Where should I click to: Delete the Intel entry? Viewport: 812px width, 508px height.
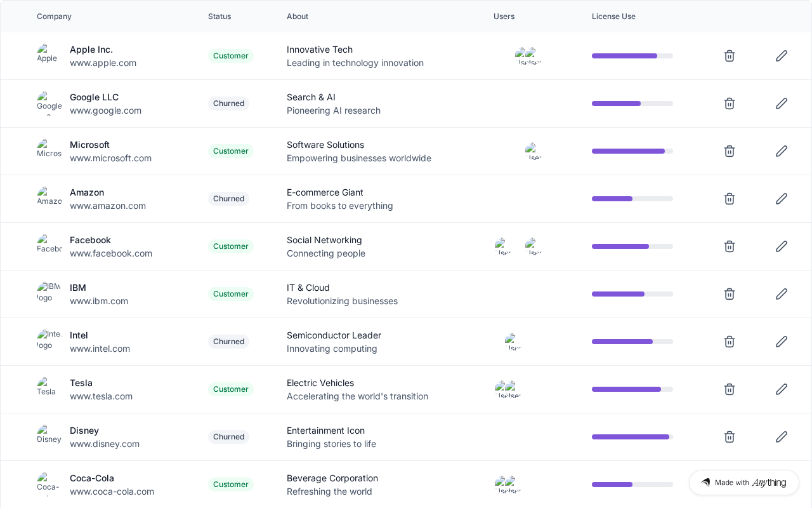tap(730, 342)
